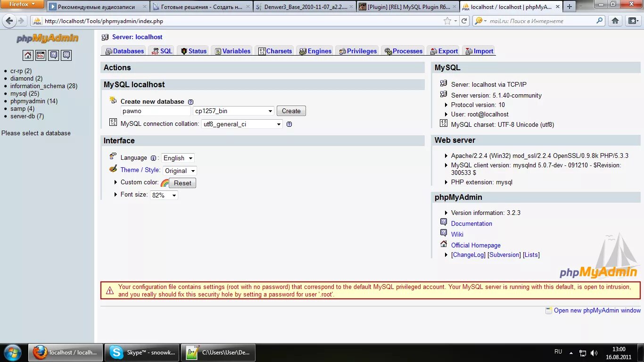
Task: Click the dropdown arrow beside bookmark star
Action: pyautogui.click(x=455, y=21)
